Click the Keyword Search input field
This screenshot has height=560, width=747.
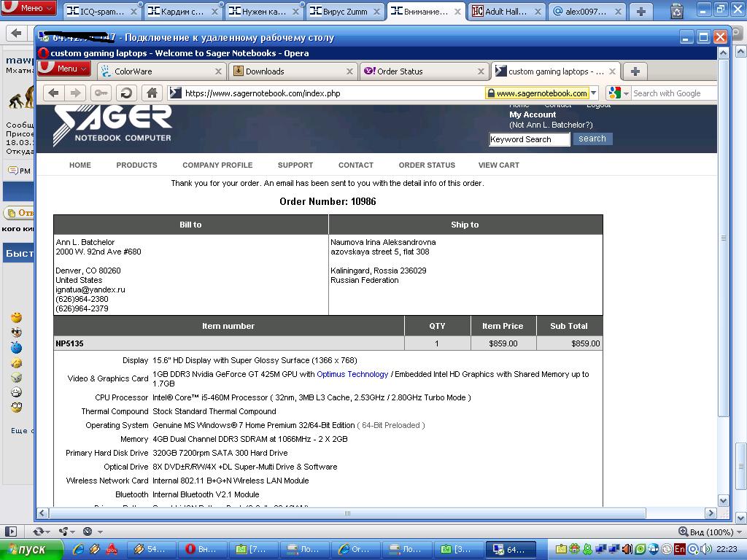tap(530, 139)
